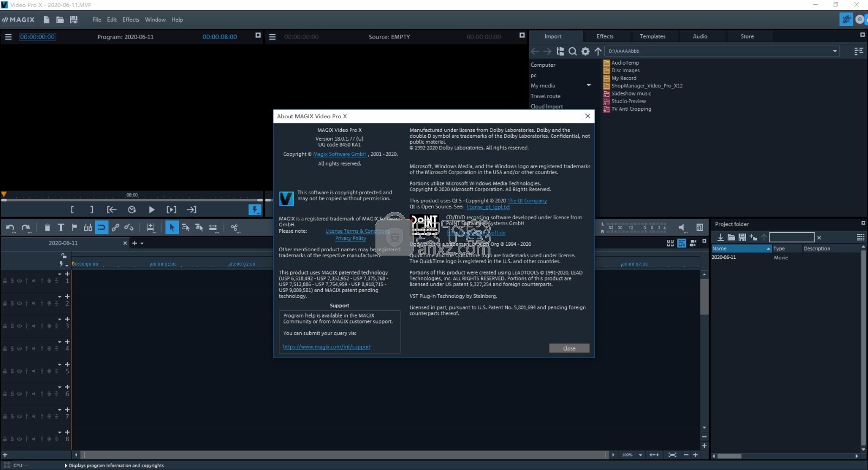Click the insert mode icon in timeline toolbar
868x470 pixels.
click(x=150, y=227)
